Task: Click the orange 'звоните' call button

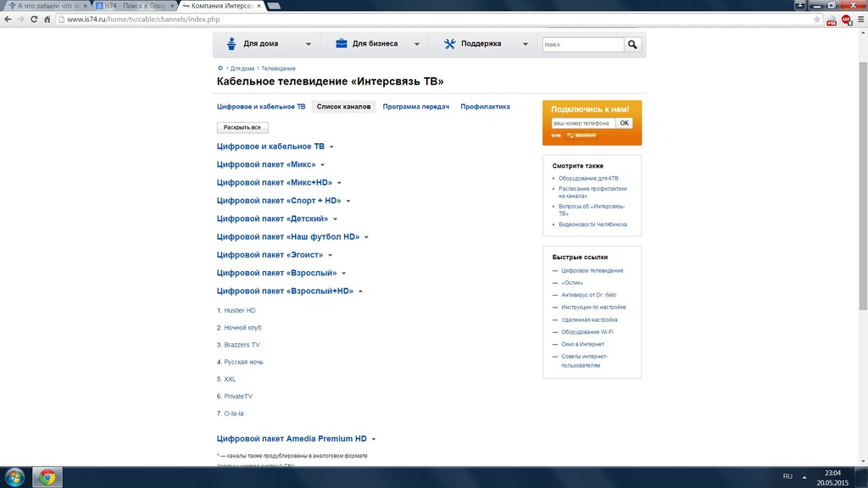Action: pyautogui.click(x=581, y=136)
